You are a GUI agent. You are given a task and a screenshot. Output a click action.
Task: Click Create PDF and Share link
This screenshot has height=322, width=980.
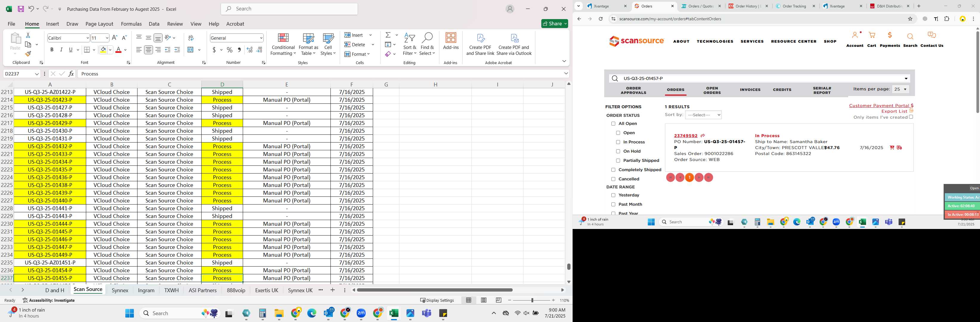(x=480, y=44)
